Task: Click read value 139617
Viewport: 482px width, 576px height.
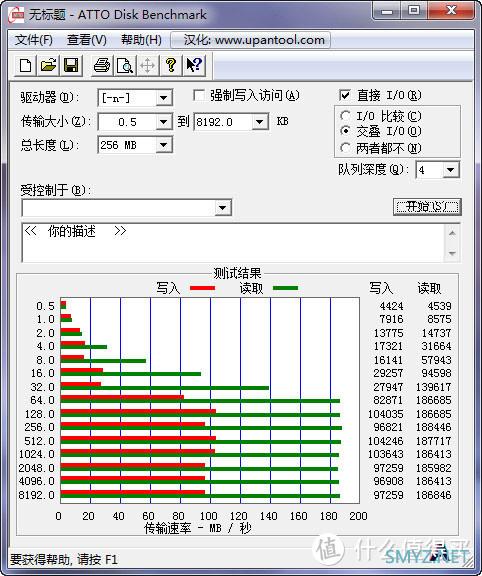Action: tap(434, 387)
